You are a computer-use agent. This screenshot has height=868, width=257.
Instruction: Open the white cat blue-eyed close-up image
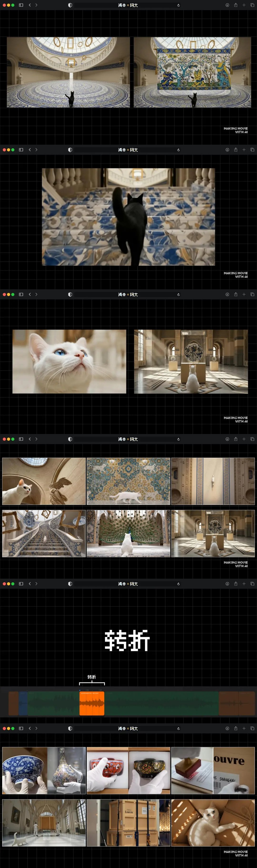coord(69,362)
